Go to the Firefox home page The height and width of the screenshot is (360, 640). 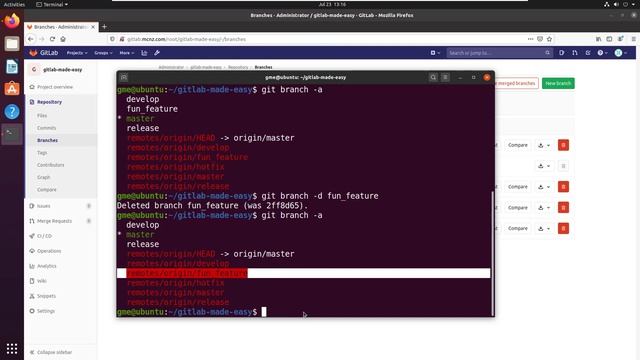tap(63, 39)
